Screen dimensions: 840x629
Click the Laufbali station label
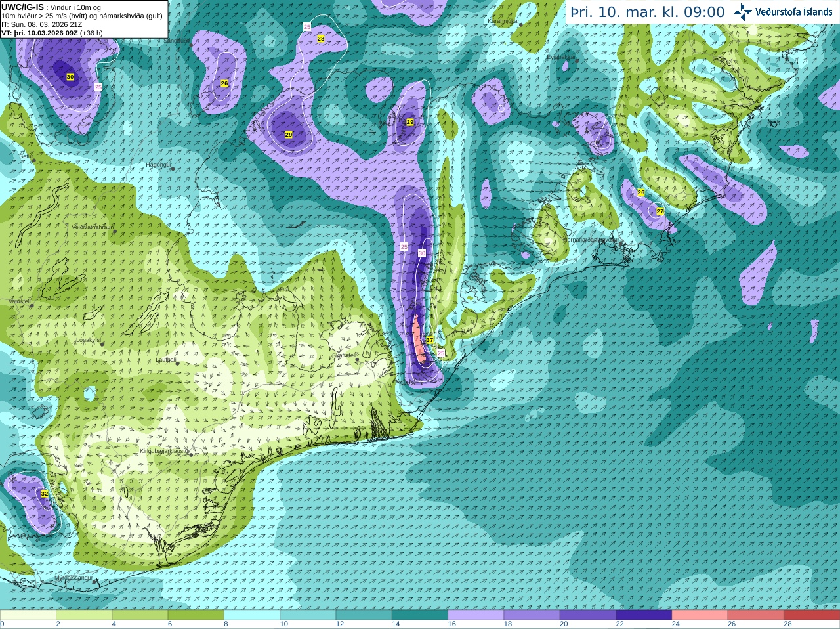point(166,360)
